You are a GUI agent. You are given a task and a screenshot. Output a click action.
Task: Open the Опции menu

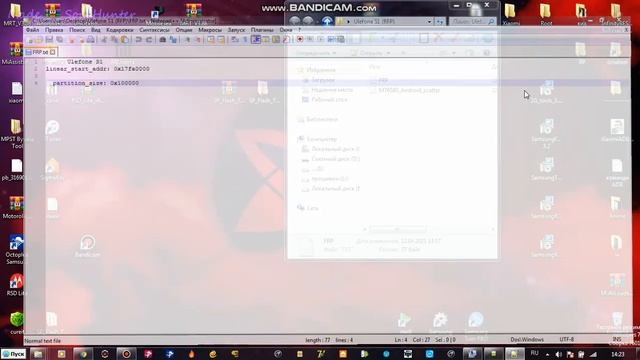click(184, 30)
